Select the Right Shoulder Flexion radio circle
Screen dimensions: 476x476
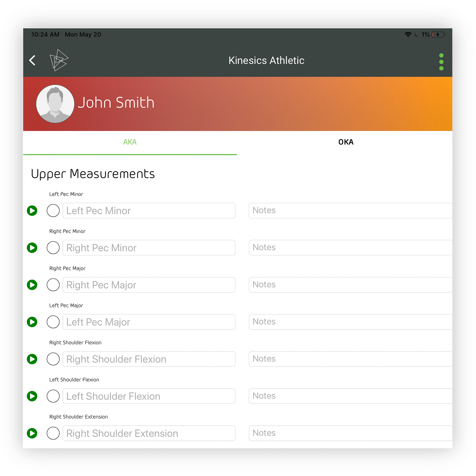point(53,359)
